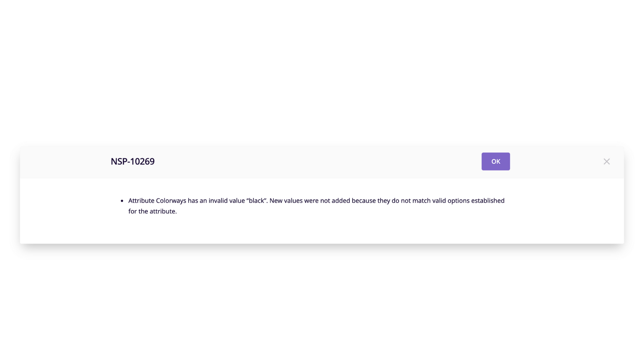Click the purple OK button
This screenshot has height=348, width=644.
[496, 161]
